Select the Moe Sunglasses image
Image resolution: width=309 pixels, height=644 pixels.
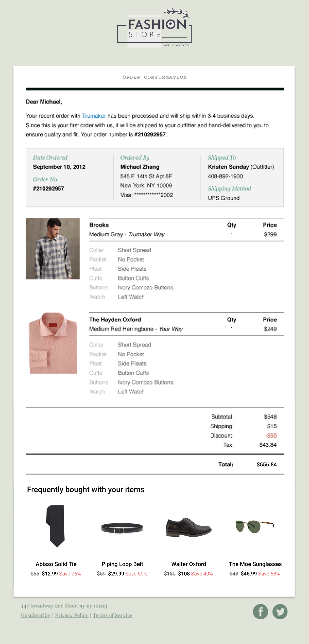coord(255,526)
